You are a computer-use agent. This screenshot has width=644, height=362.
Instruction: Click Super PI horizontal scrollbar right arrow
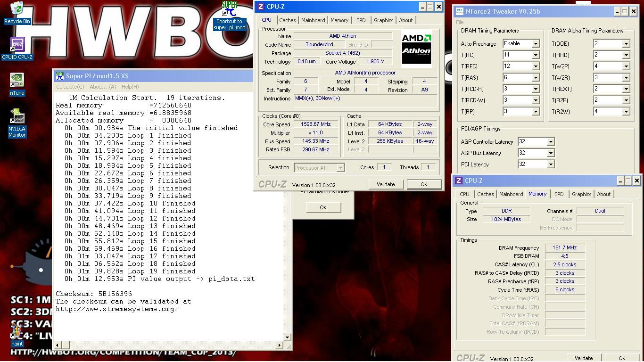(x=279, y=345)
